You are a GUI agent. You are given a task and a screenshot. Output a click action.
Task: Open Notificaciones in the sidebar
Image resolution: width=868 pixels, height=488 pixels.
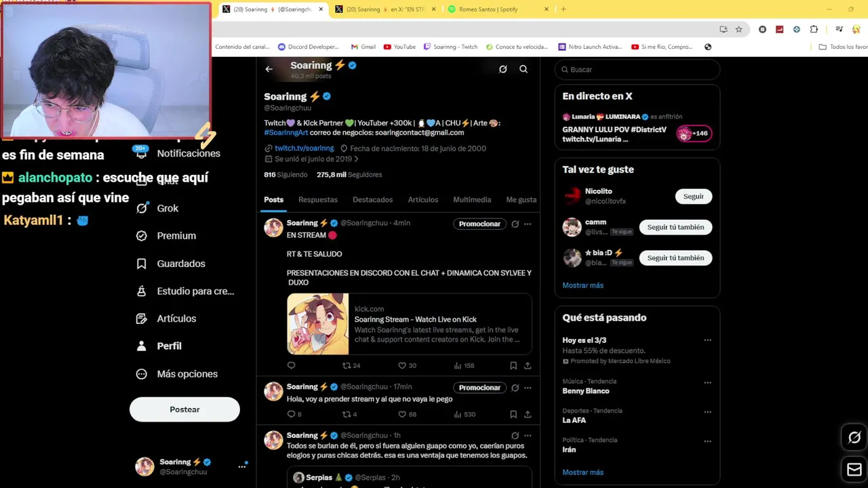(178, 153)
